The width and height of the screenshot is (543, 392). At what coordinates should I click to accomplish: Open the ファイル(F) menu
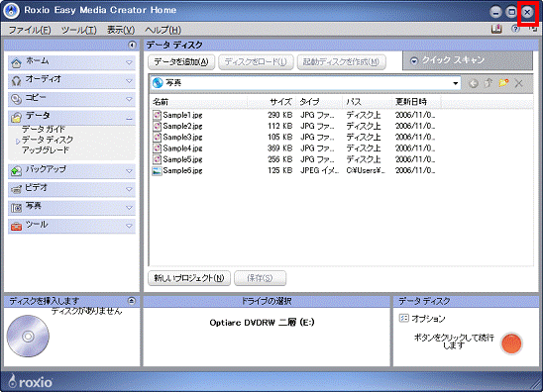[30, 30]
